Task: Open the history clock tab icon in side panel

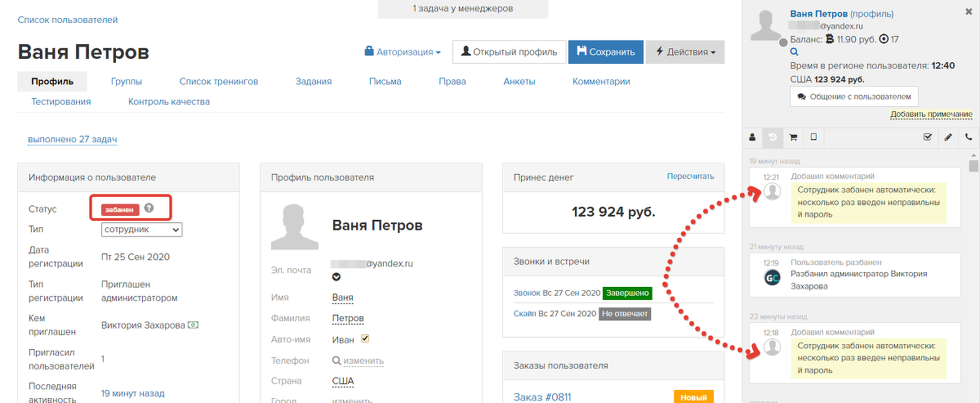Action: 773,137
